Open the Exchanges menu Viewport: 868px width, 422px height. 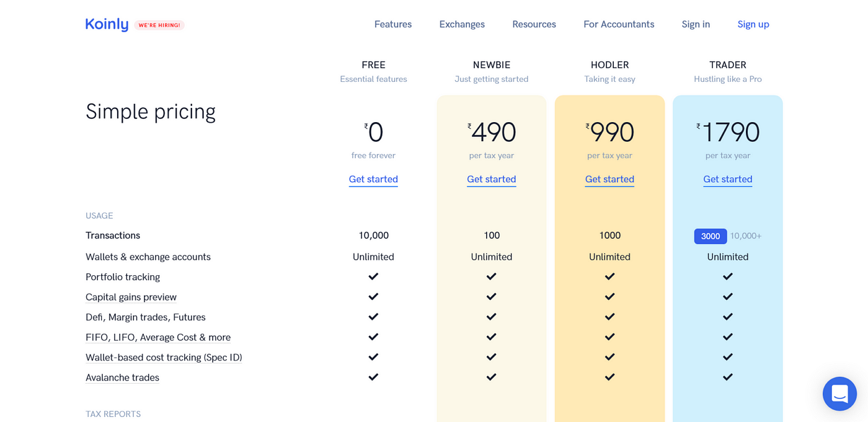click(x=462, y=24)
